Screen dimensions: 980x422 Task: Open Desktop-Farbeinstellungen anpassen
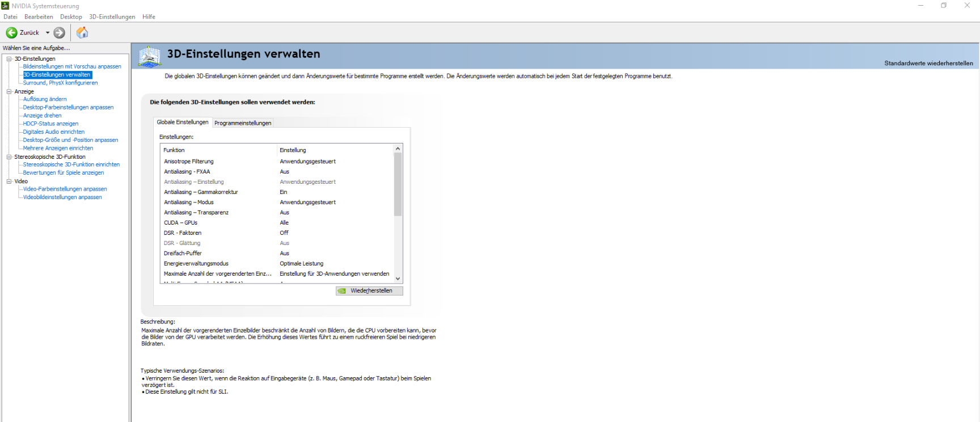click(68, 107)
